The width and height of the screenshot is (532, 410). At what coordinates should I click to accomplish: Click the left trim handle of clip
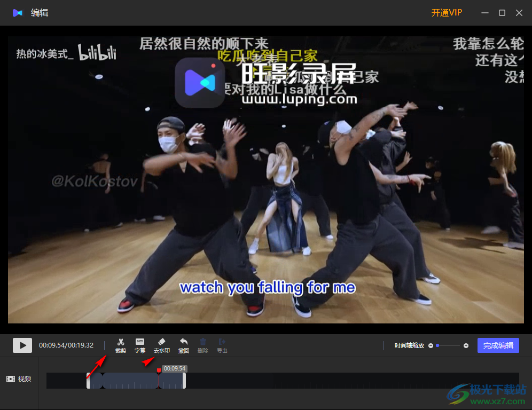pos(88,381)
